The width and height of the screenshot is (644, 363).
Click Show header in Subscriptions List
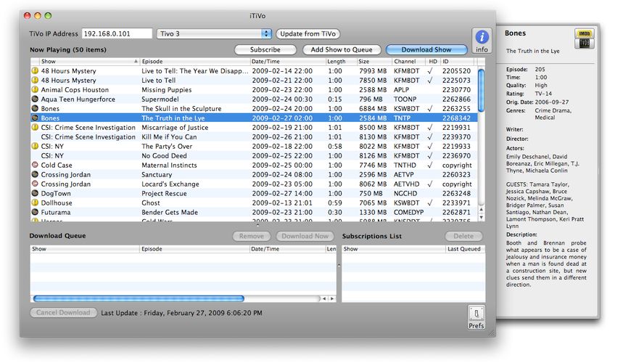[394, 249]
